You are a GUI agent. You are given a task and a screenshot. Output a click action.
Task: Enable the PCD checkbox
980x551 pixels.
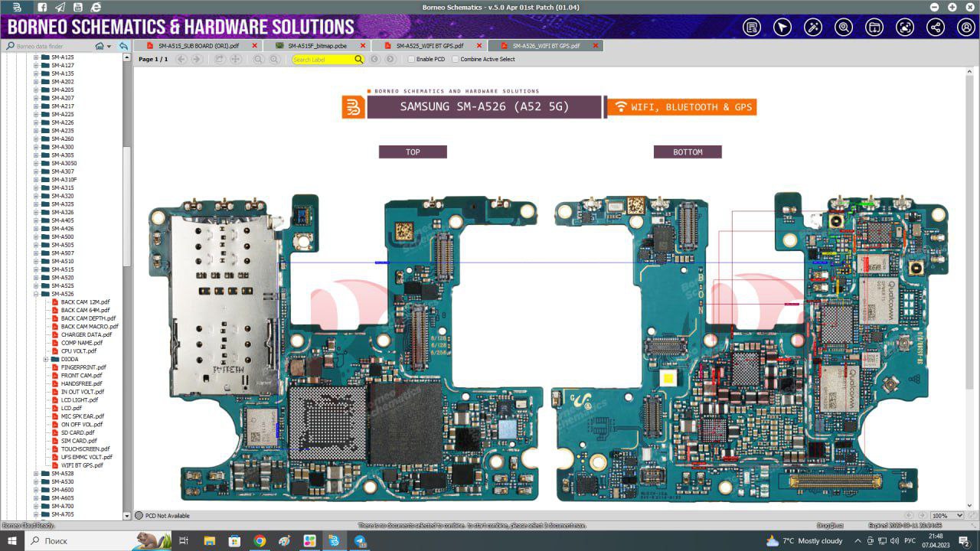(x=411, y=59)
